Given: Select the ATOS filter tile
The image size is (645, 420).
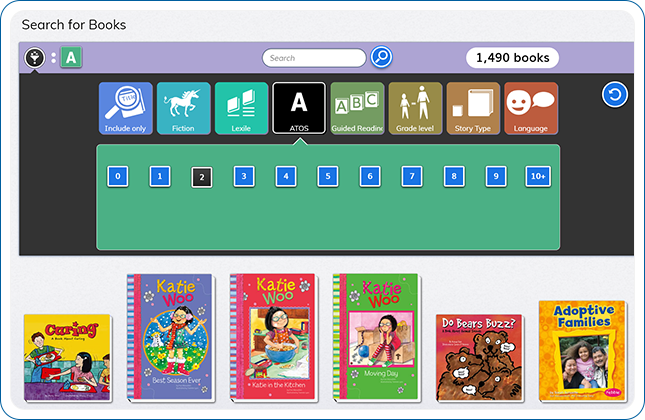Looking at the screenshot, I should pyautogui.click(x=299, y=108).
